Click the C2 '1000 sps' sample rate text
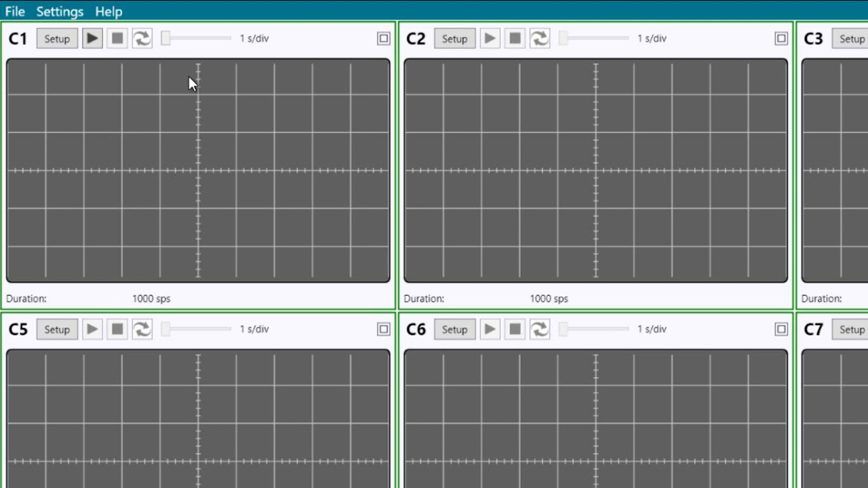The image size is (868, 488). [x=549, y=298]
